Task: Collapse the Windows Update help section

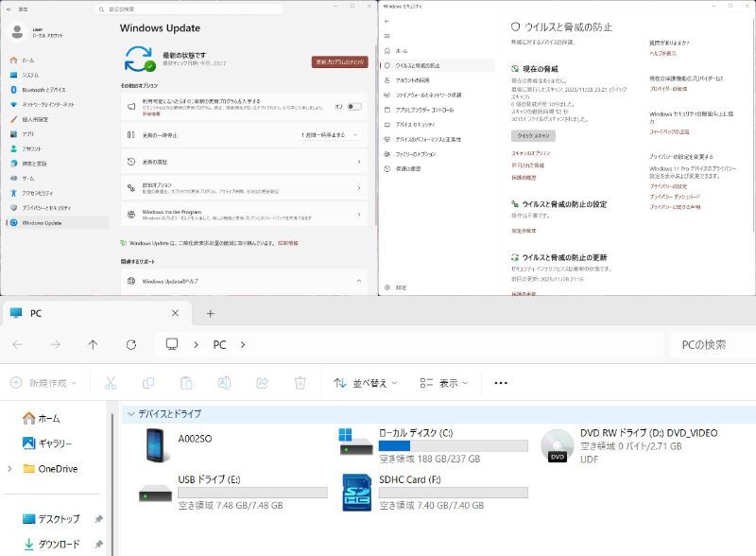Action: (x=359, y=281)
